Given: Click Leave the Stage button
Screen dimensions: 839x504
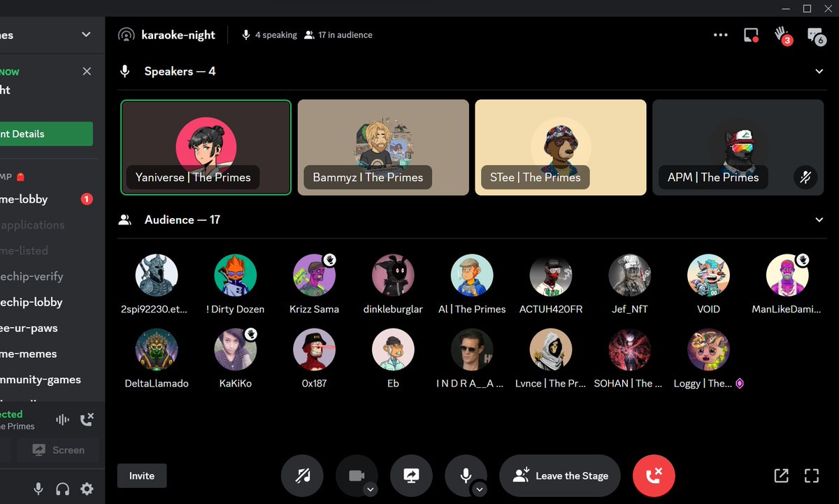Looking at the screenshot, I should pyautogui.click(x=560, y=475).
